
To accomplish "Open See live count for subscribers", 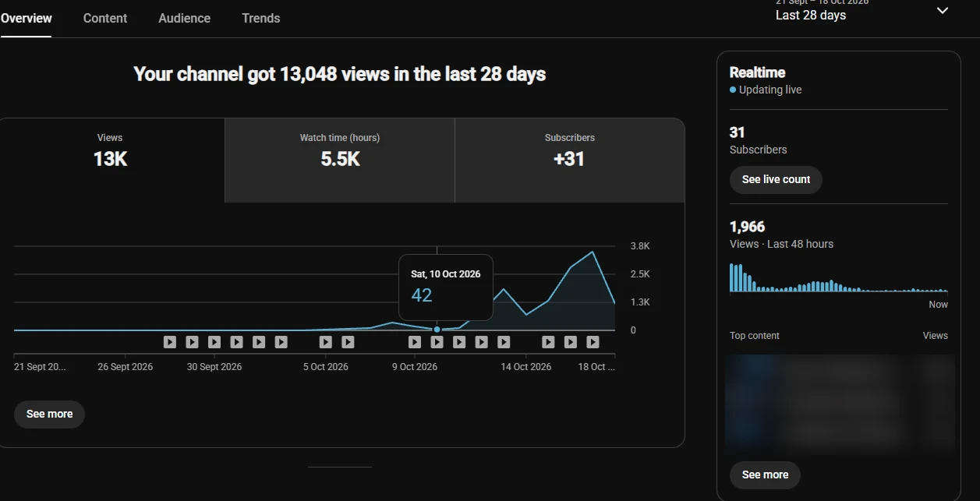I will pos(776,179).
